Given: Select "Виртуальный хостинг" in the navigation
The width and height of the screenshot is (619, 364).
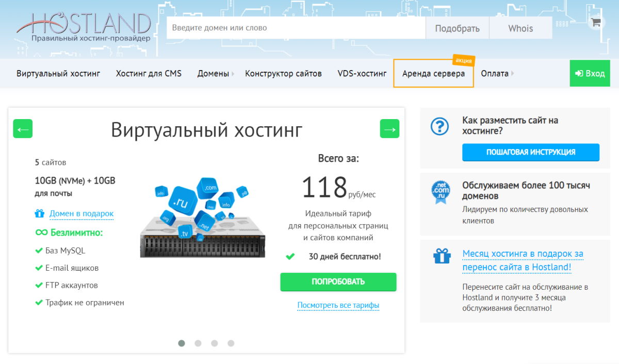Looking at the screenshot, I should point(58,73).
